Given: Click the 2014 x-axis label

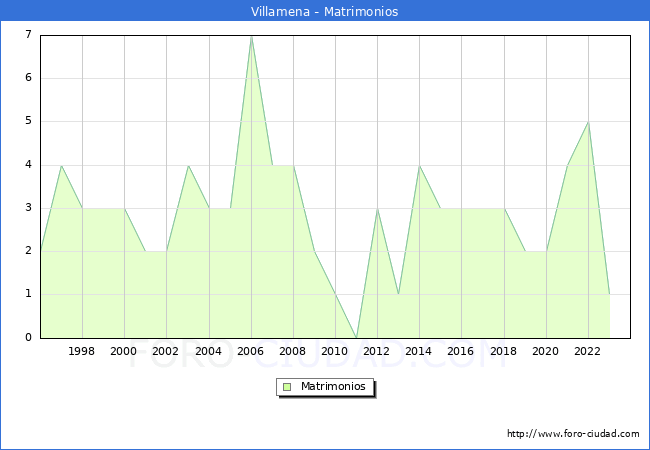Looking at the screenshot, I should coord(419,351).
